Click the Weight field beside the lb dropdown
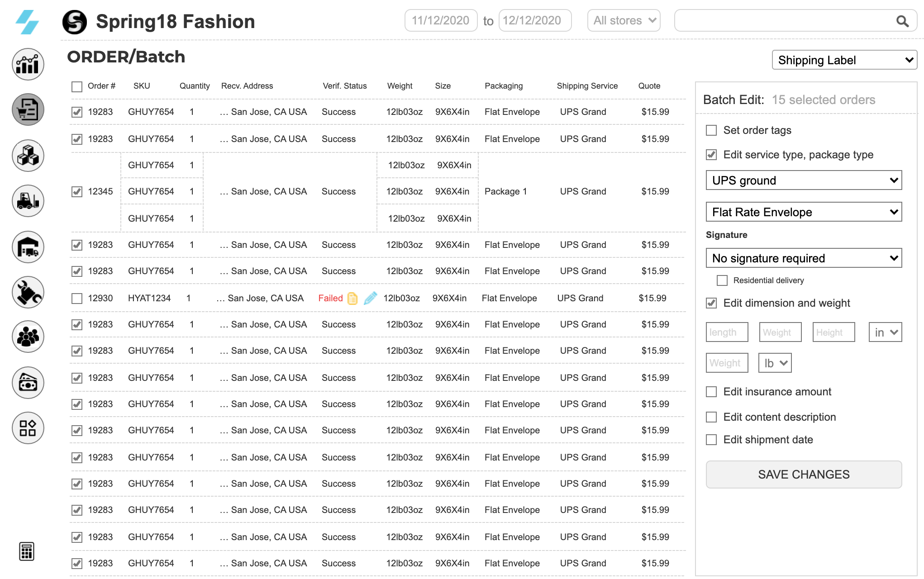The image size is (924, 579). [x=727, y=363]
